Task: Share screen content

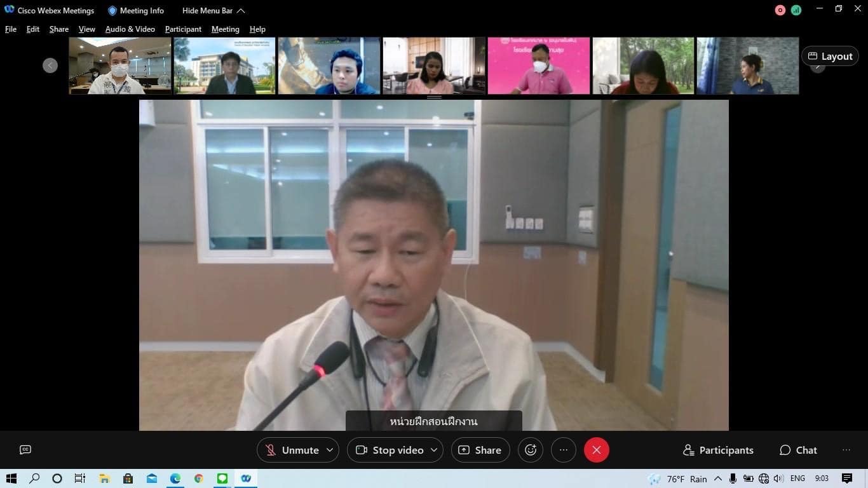Action: point(480,450)
